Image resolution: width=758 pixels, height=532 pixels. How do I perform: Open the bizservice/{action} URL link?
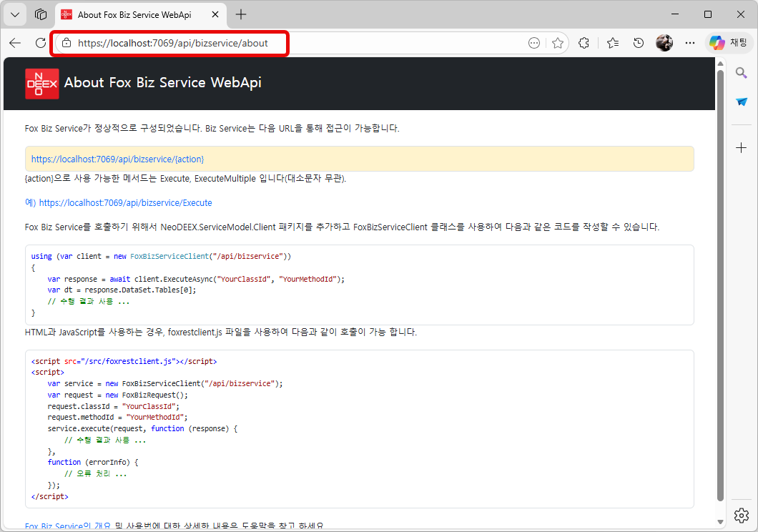[x=117, y=159]
